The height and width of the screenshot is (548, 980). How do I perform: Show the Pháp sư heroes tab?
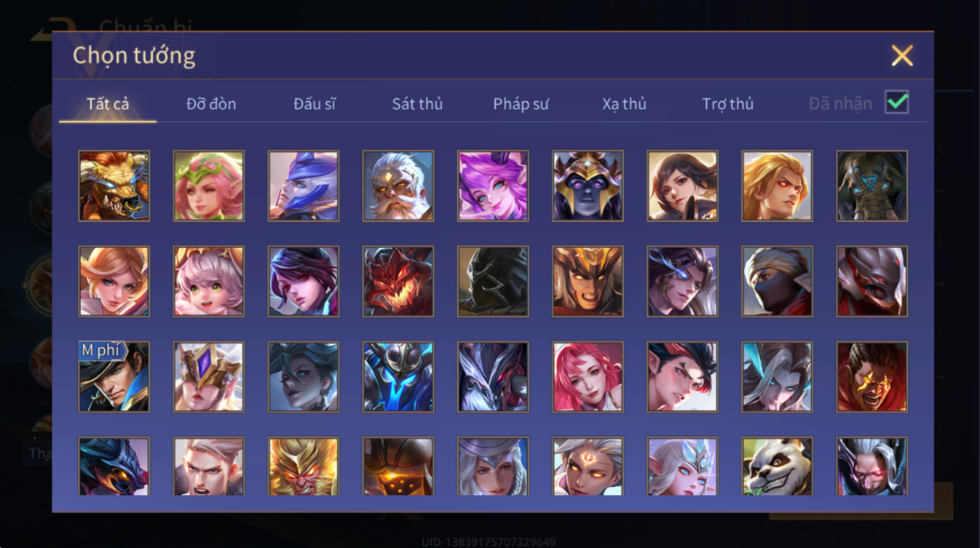pyautogui.click(x=521, y=104)
